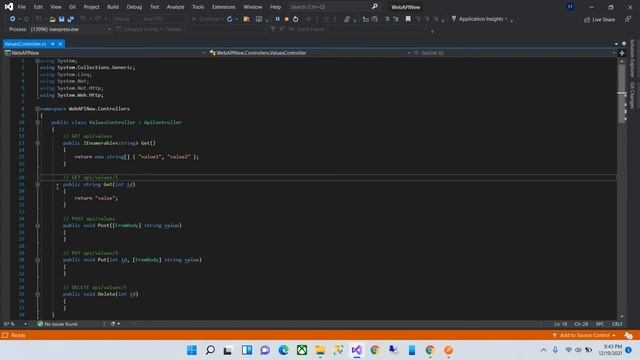Open the Solution Explorer side tab
This screenshot has height=360, width=640.
[632, 58]
